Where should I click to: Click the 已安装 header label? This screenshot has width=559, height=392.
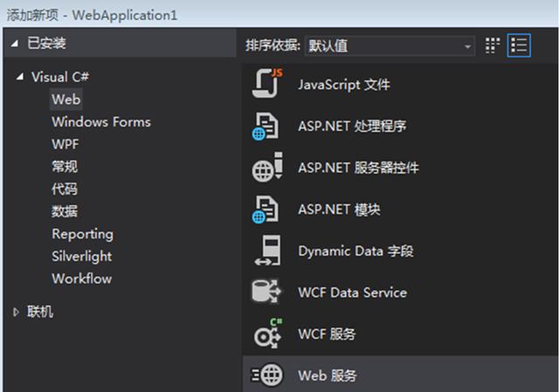[x=46, y=44]
